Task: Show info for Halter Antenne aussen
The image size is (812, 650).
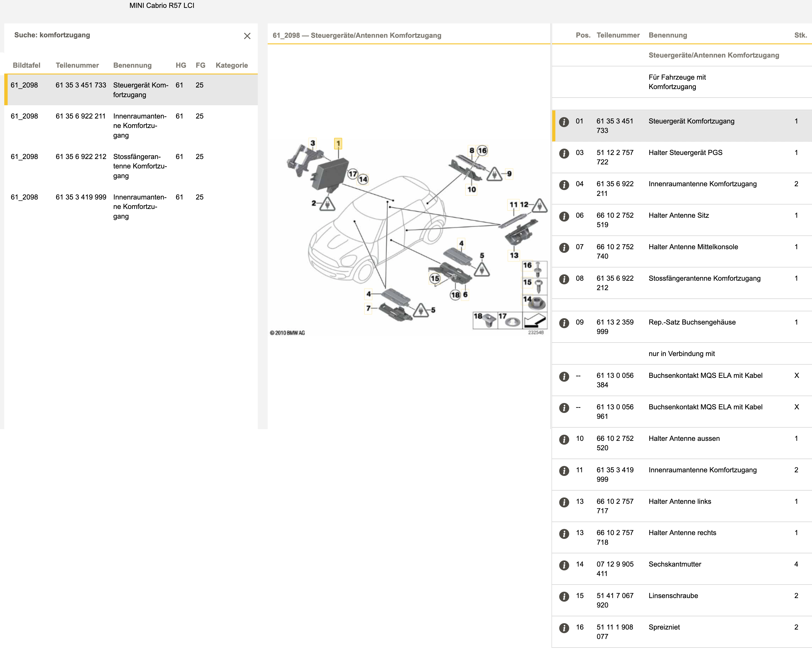Action: (564, 439)
